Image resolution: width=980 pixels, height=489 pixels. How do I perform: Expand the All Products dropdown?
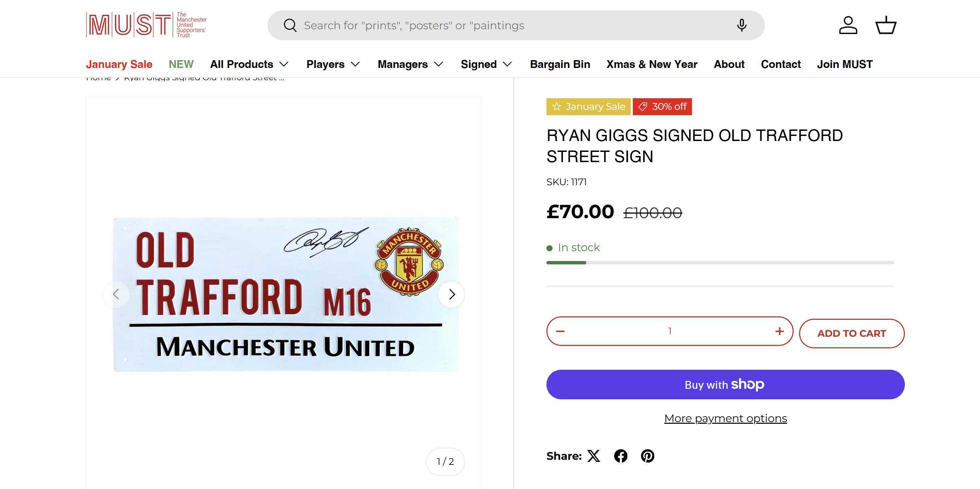click(249, 64)
